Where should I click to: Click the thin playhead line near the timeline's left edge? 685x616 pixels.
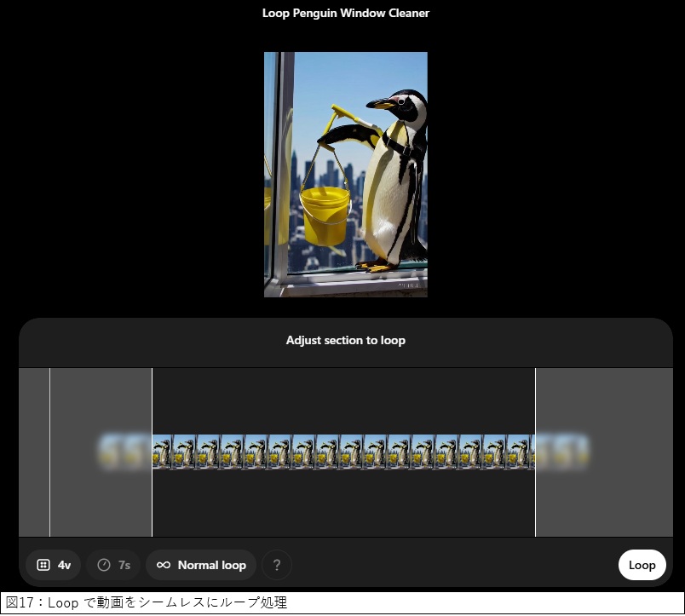click(x=49, y=452)
